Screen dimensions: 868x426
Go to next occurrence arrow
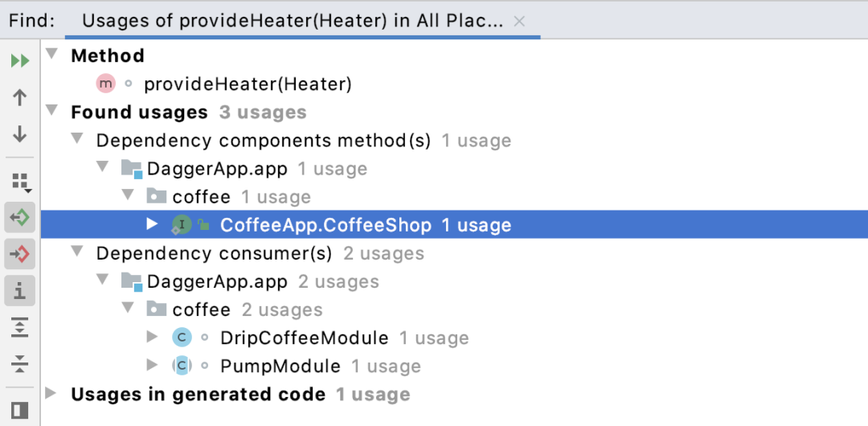(20, 134)
